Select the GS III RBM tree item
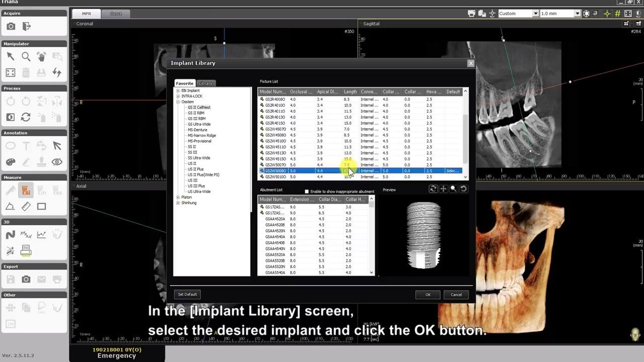Screen dimensions: 644x362 [x=197, y=119]
